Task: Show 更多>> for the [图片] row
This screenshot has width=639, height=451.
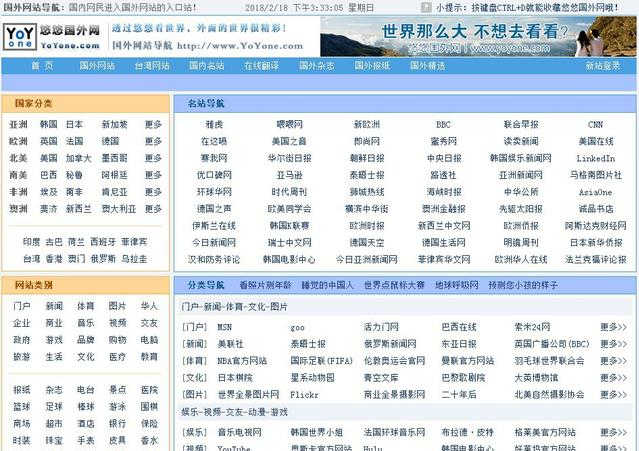Action: coord(613,395)
